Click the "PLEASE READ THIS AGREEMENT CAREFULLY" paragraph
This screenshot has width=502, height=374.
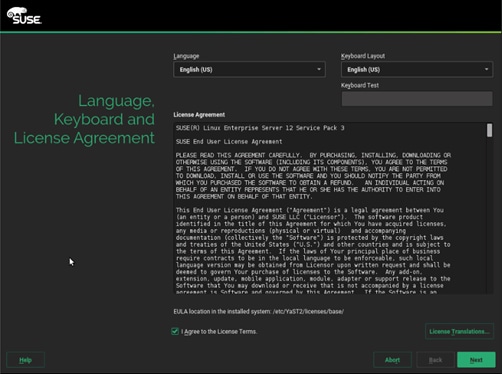coord(313,176)
